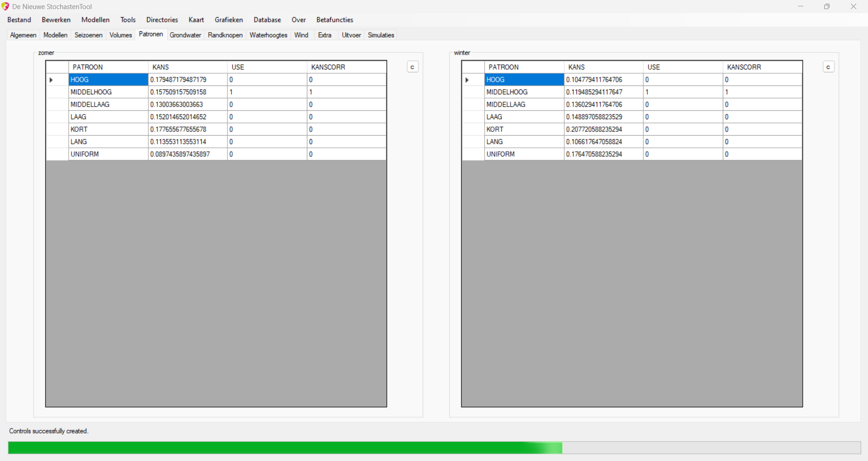The width and height of the screenshot is (868, 461).
Task: Click USE cell of winter MIDDELHOOG row
Action: pos(684,92)
